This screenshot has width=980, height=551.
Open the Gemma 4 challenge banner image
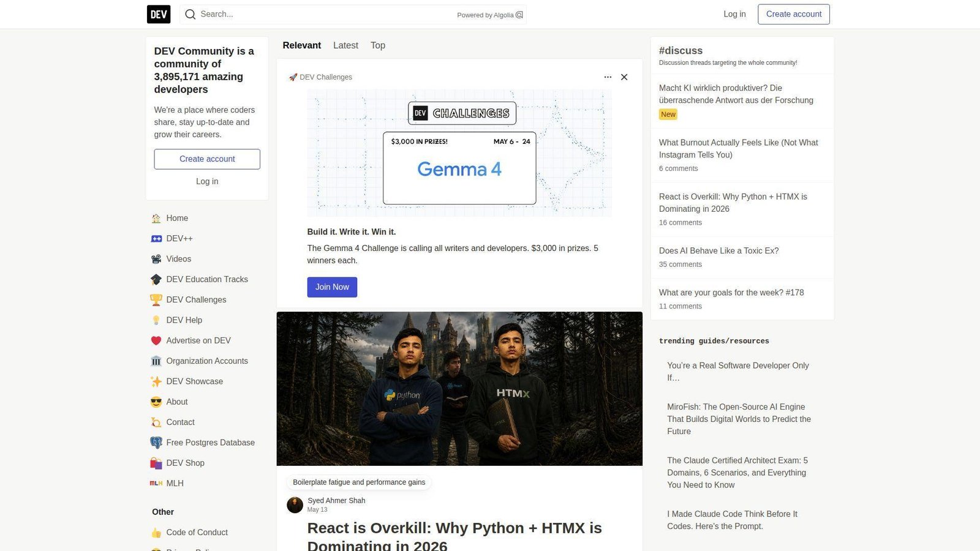coord(459,153)
